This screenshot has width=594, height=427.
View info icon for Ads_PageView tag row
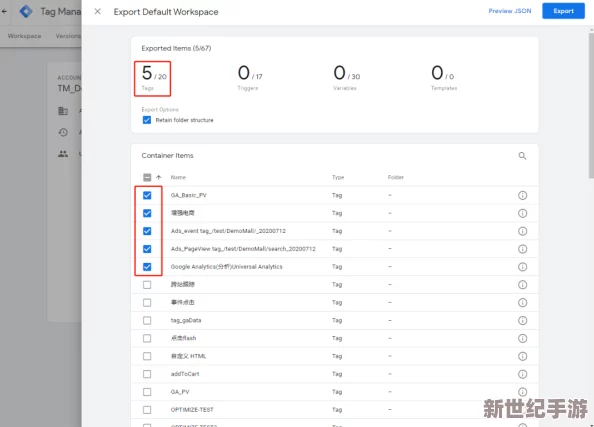(522, 249)
